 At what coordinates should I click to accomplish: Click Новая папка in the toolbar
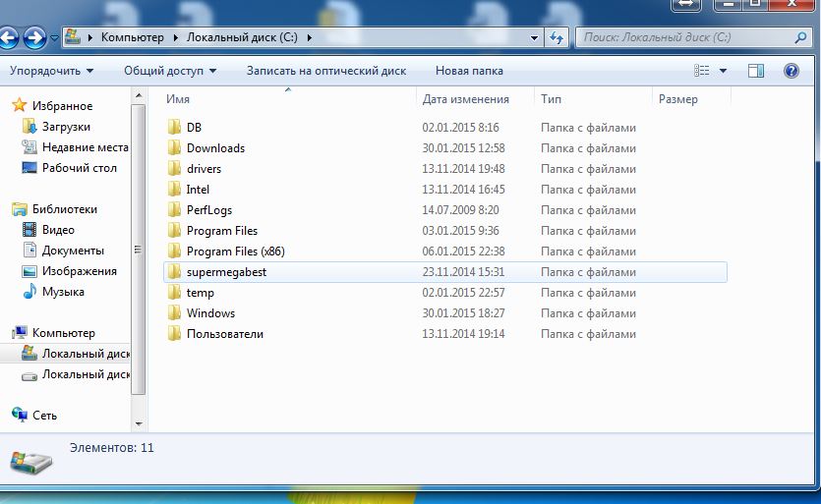pos(469,71)
